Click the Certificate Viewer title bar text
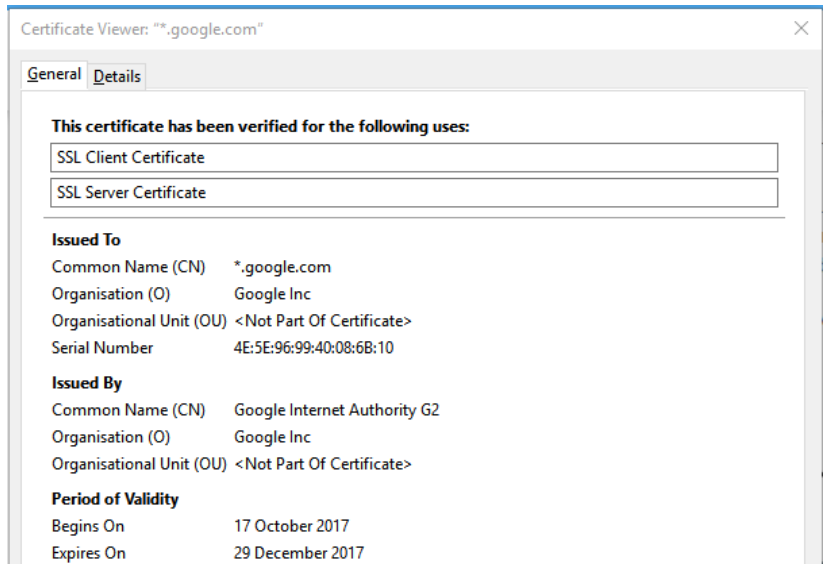The width and height of the screenshot is (828, 585). pos(142,29)
